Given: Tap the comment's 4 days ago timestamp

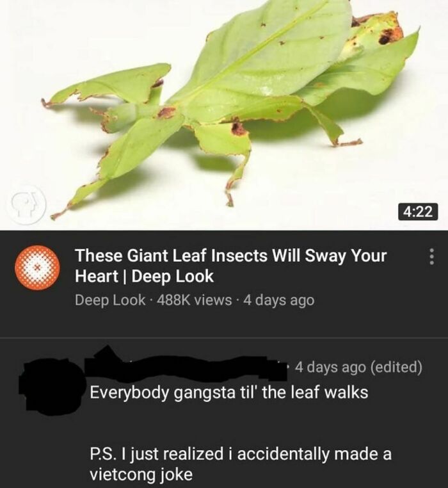Looking at the screenshot, I should (330, 367).
